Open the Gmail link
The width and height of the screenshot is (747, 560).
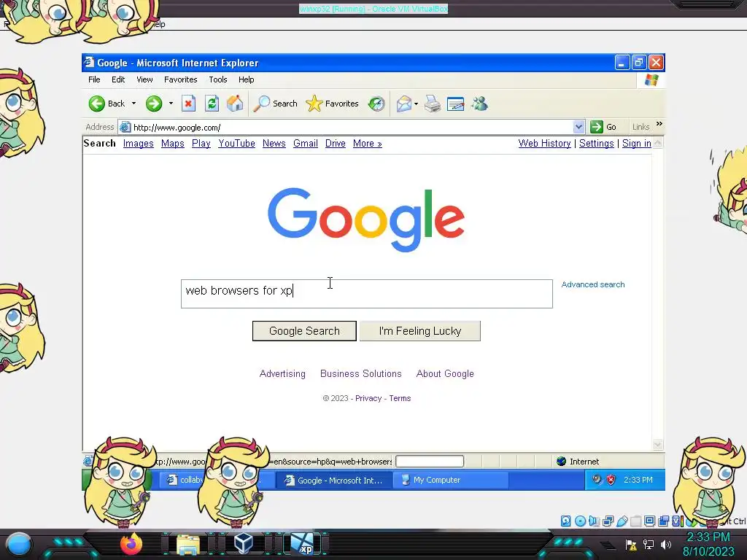click(306, 144)
